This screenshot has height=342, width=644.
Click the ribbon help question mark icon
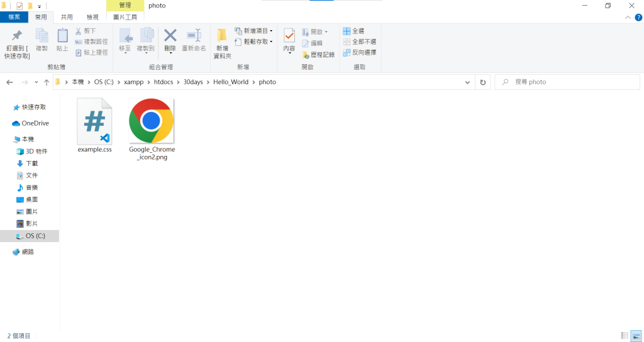click(x=639, y=17)
